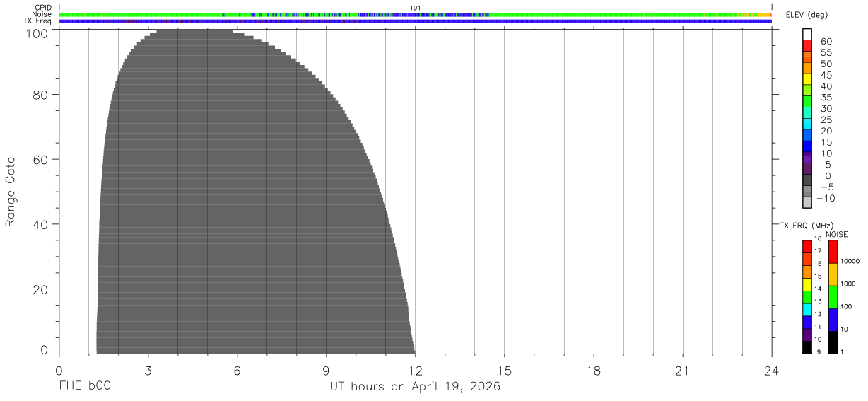Click the cyan swatch in the TX FRQ bar
868x401 pixels.
click(x=807, y=309)
